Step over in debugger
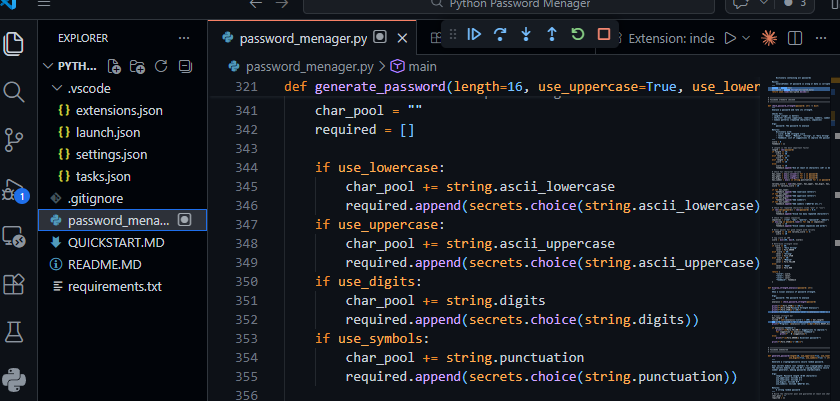 (x=500, y=34)
